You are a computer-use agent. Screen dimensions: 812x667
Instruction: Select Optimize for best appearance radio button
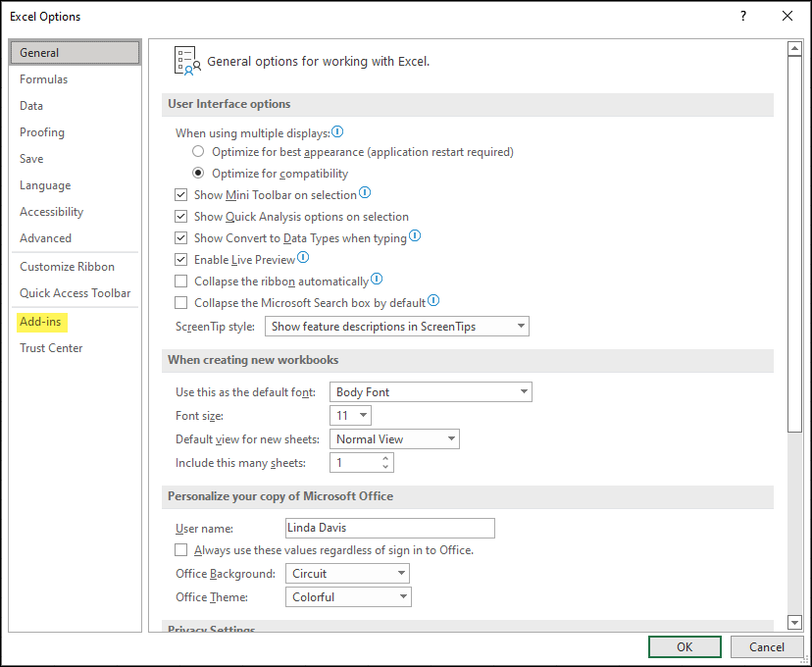pyautogui.click(x=198, y=152)
